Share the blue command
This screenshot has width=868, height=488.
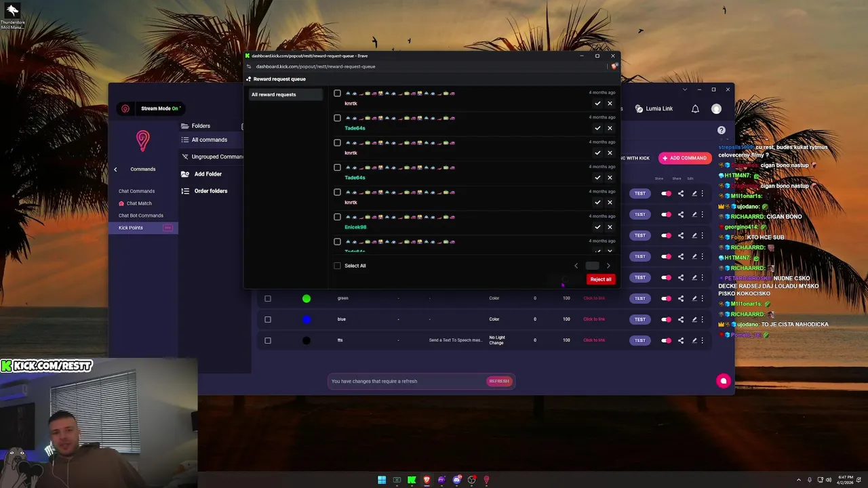(x=681, y=319)
